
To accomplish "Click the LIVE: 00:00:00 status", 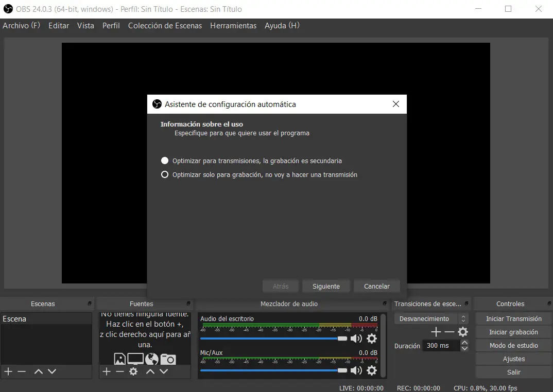I will 361,388.
